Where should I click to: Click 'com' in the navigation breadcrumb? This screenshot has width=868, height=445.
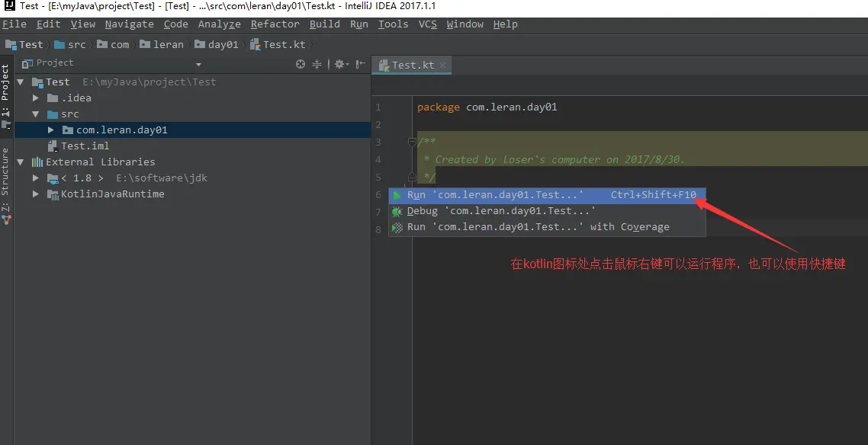(x=120, y=45)
